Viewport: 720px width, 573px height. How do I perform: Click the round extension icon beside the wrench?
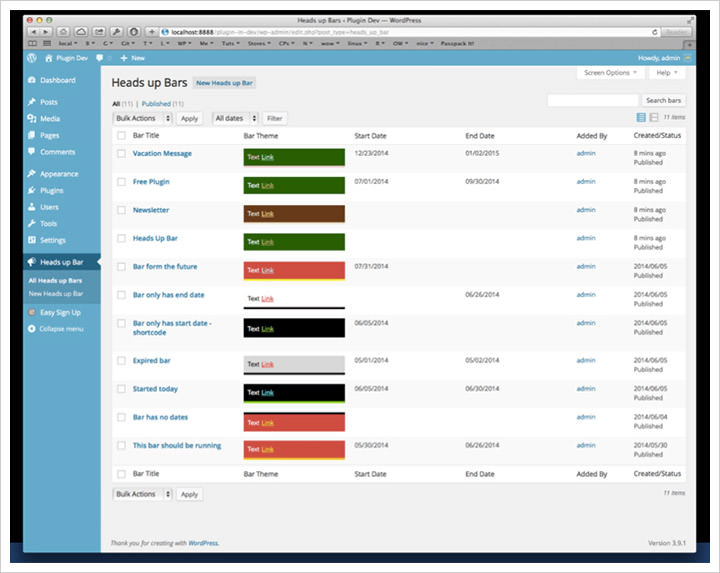pyautogui.click(x=134, y=32)
